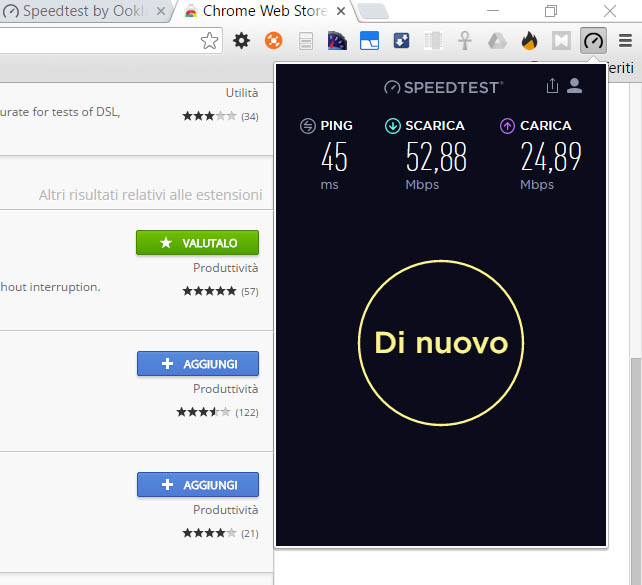Share the Speedtest result
The width and height of the screenshot is (642, 585).
point(552,86)
